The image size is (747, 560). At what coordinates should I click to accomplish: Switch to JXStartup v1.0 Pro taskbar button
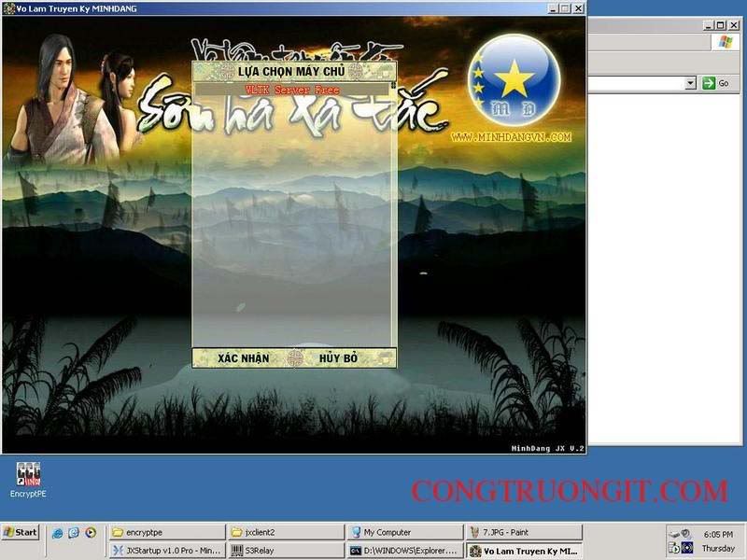(x=167, y=551)
